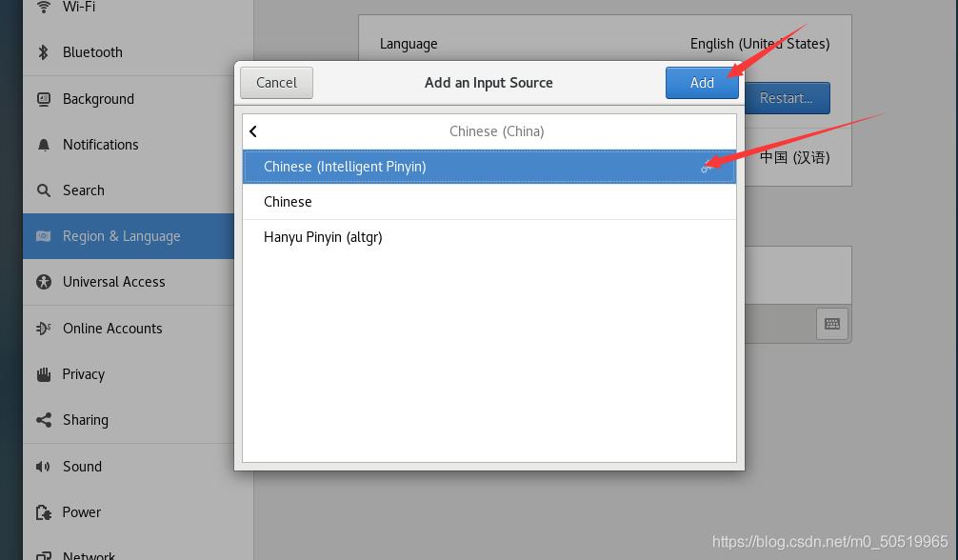Click the Online Accounts icon

tap(44, 329)
